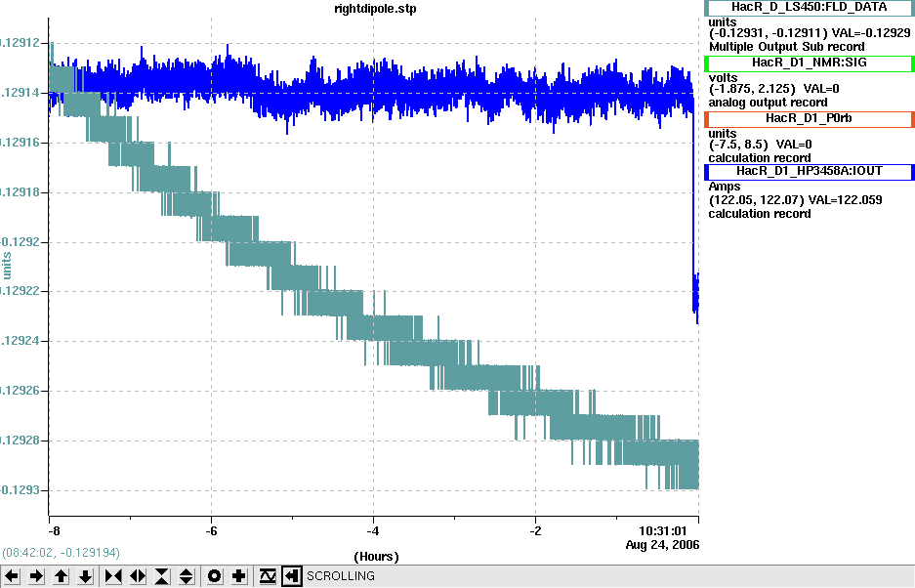The image size is (915, 588).
Task: Toggle the scrolling mode arrow-bar button
Action: click(291, 576)
